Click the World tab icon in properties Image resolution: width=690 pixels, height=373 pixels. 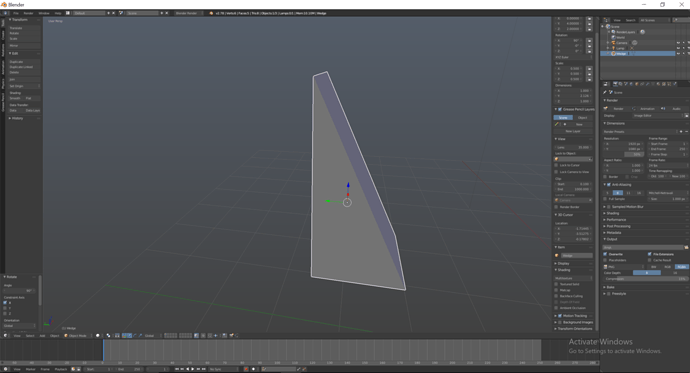(631, 84)
